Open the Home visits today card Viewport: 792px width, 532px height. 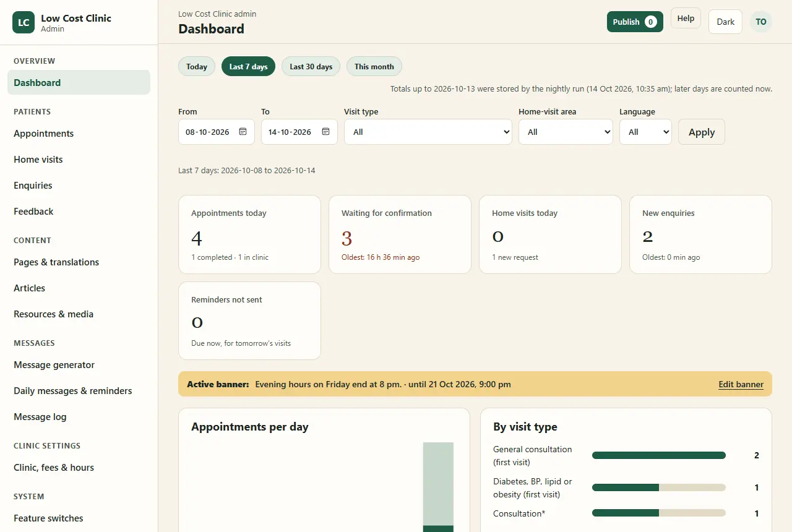pyautogui.click(x=550, y=234)
